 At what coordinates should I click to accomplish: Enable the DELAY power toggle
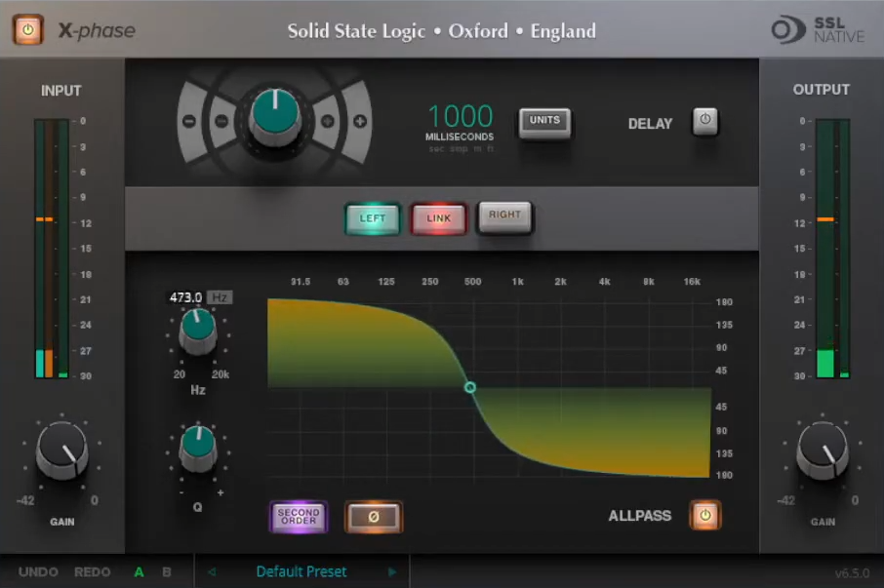click(x=705, y=122)
